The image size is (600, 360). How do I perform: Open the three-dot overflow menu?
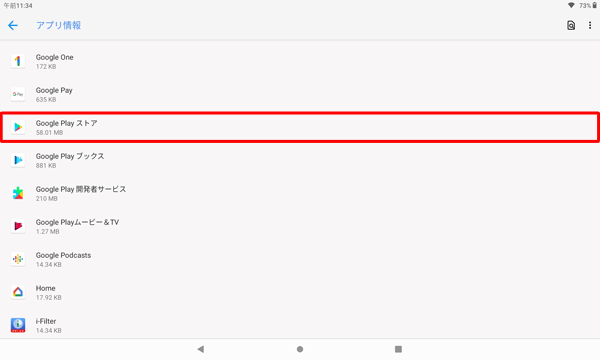pos(590,26)
